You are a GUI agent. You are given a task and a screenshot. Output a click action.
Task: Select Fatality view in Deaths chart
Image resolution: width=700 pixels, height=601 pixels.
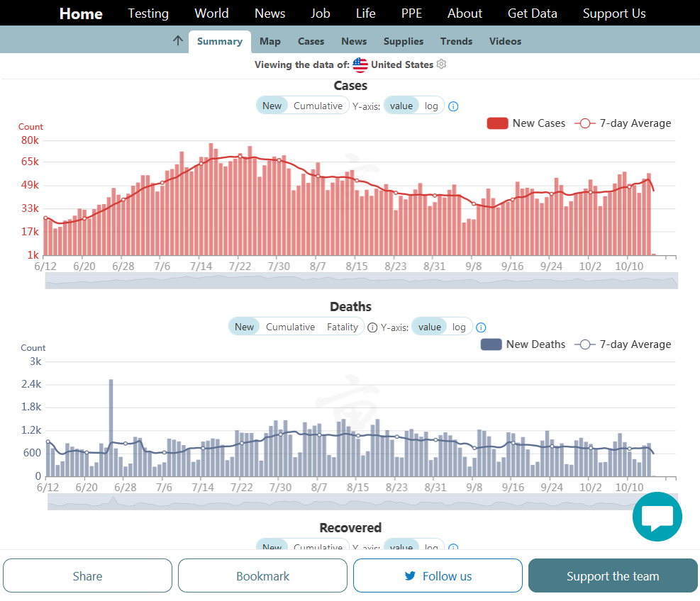343,327
